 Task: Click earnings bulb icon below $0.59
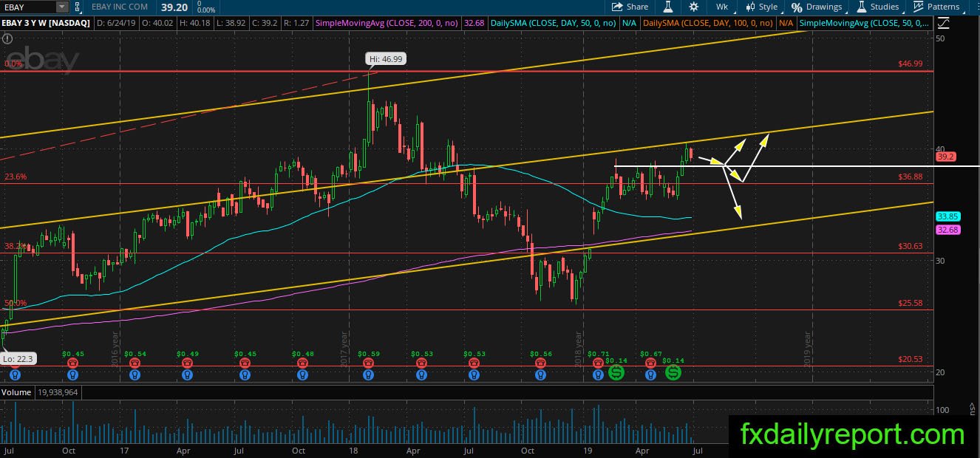(x=368, y=375)
